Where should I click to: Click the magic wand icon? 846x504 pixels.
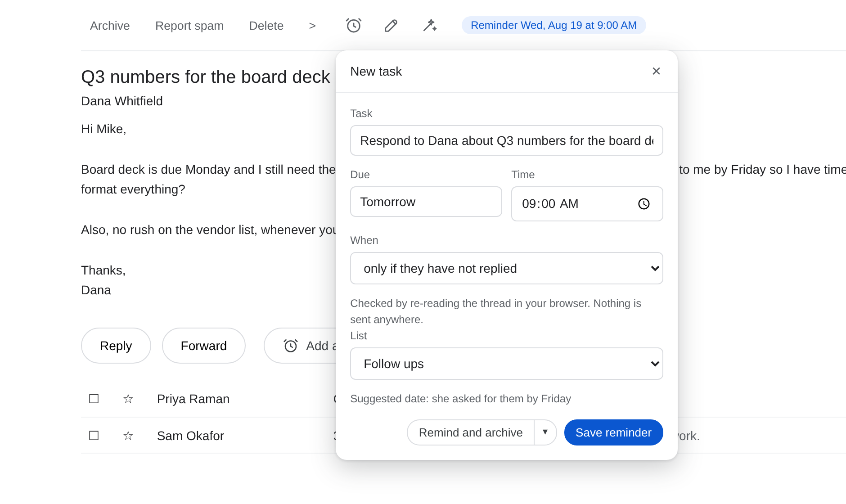(x=430, y=25)
